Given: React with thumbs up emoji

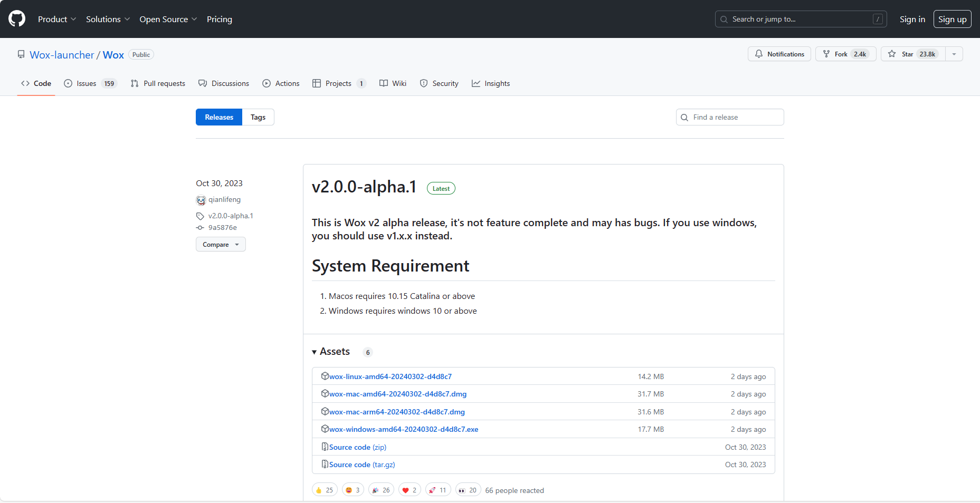Looking at the screenshot, I should (325, 490).
